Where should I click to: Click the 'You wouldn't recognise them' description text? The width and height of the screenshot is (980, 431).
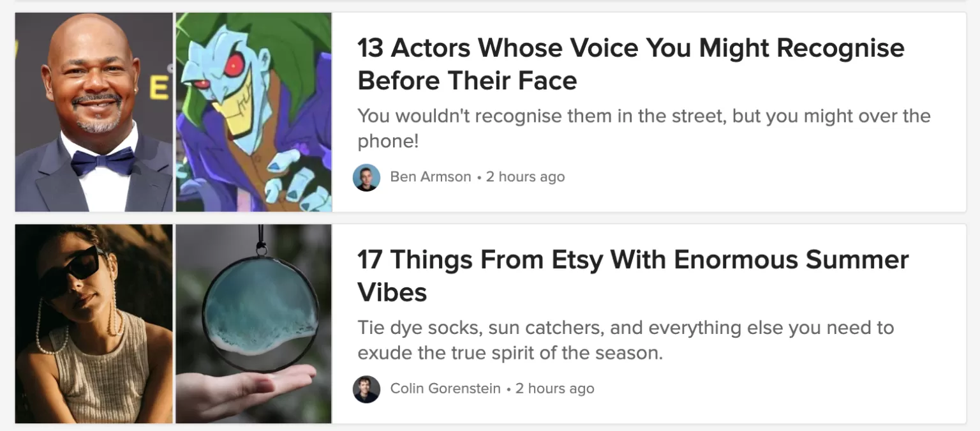[643, 128]
